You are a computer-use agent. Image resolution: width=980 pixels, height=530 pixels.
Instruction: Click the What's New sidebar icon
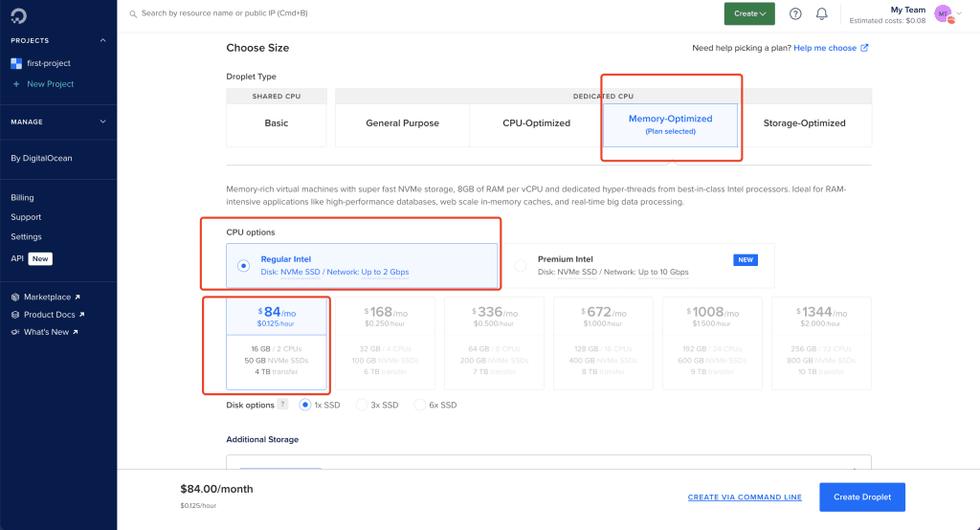pyautogui.click(x=15, y=332)
